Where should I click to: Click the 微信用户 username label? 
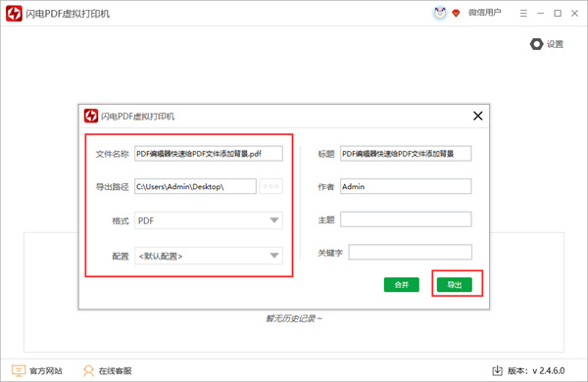(x=484, y=13)
